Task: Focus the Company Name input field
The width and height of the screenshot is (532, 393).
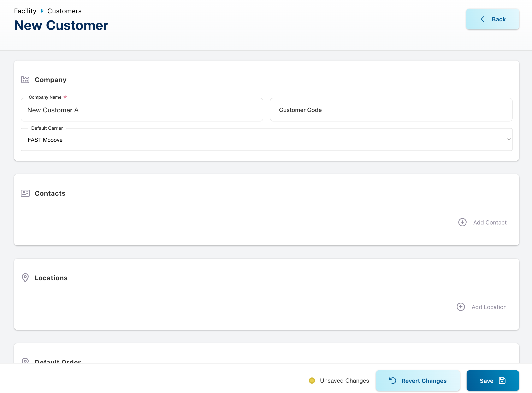Action: click(x=142, y=110)
